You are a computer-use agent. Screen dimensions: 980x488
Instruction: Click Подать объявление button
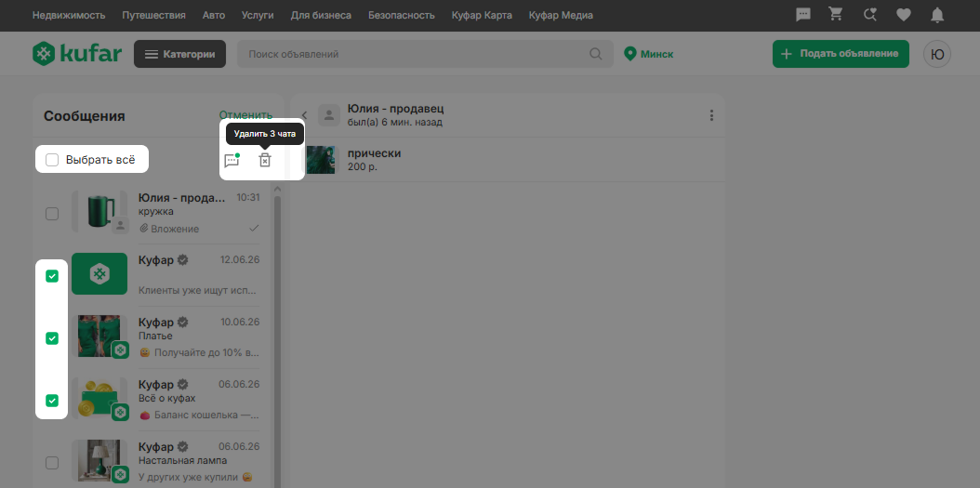pos(841,54)
